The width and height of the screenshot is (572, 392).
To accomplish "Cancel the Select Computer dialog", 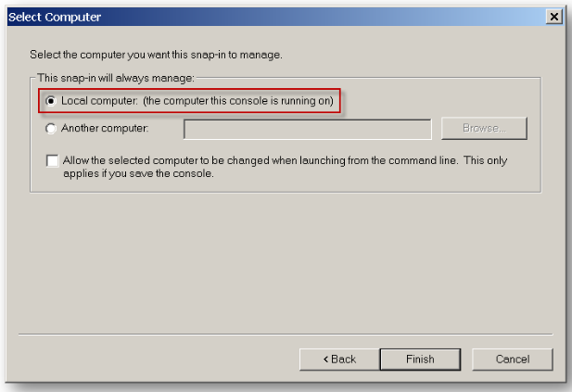I will click(x=512, y=359).
